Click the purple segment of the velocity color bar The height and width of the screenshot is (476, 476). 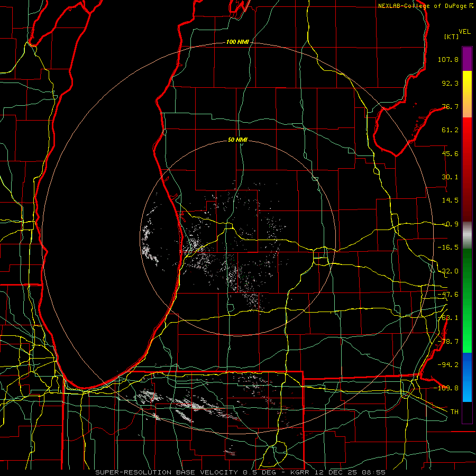point(467,59)
